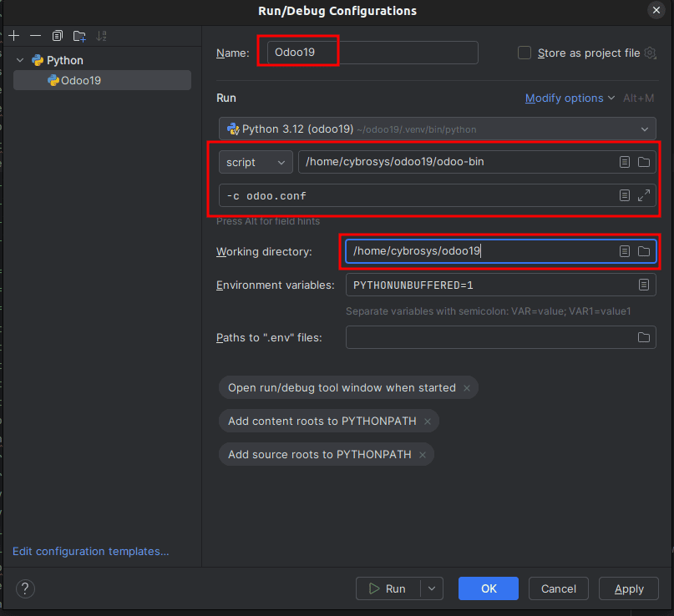This screenshot has height=616, width=674.
Task: Select the Odoo19 configuration in the tree
Action: pyautogui.click(x=102, y=80)
